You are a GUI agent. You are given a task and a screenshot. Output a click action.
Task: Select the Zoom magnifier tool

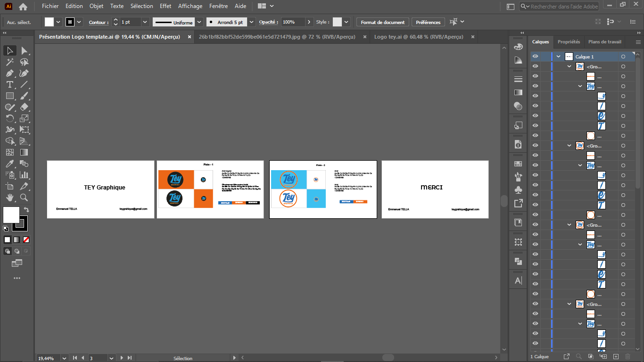pyautogui.click(x=24, y=197)
